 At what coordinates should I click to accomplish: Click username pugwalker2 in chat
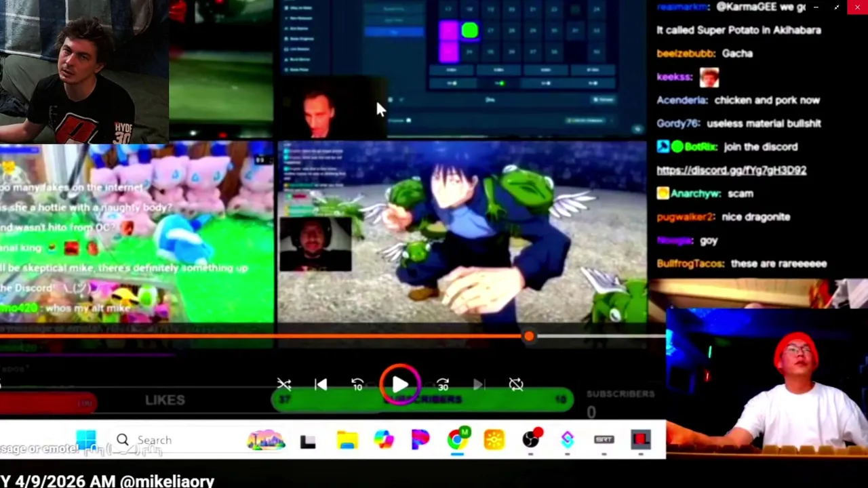[686, 217]
